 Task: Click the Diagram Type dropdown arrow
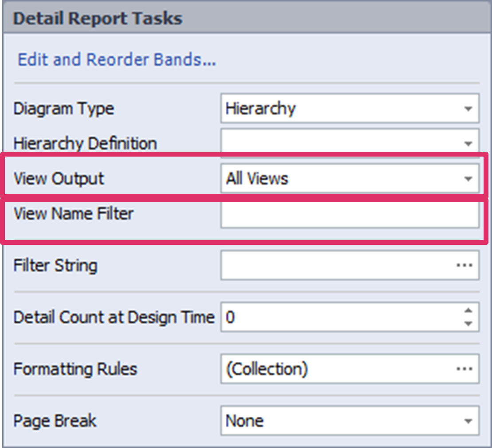(468, 109)
